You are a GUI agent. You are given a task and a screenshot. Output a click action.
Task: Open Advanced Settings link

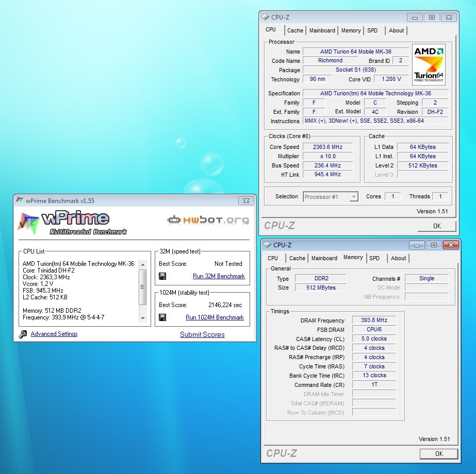pos(54,333)
